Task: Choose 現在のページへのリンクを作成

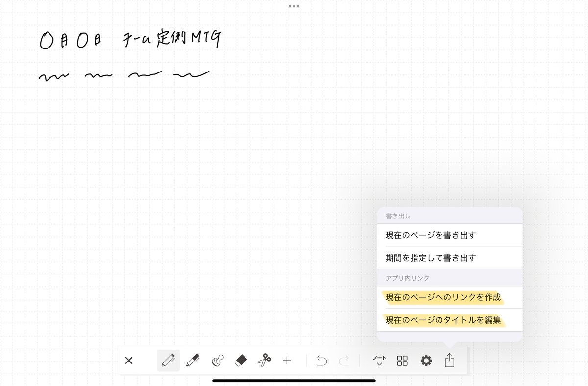Action: tap(450, 297)
